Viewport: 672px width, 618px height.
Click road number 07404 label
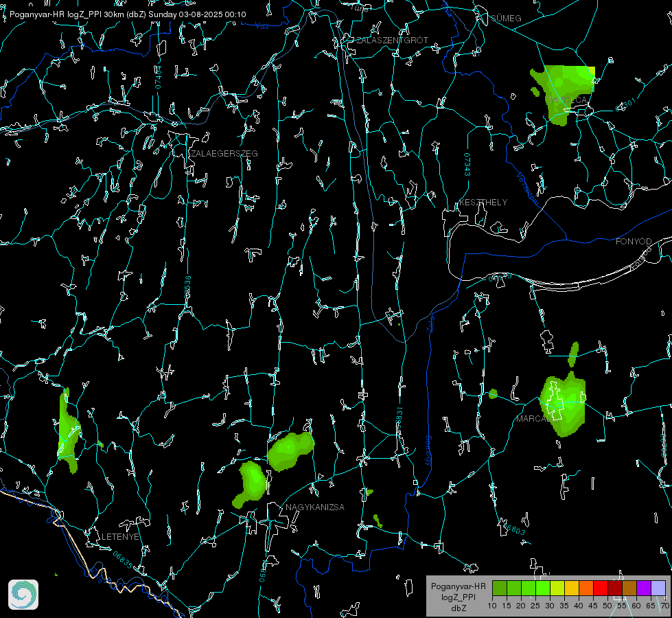click(158, 77)
